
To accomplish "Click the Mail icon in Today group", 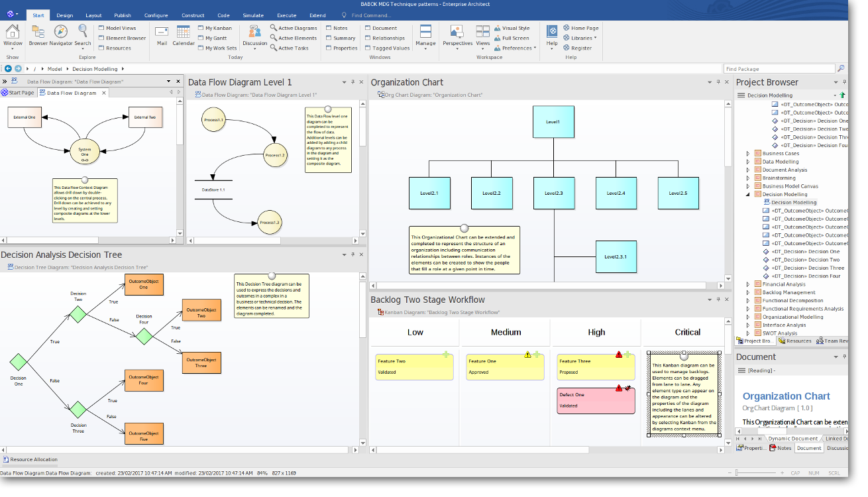I will [x=162, y=32].
